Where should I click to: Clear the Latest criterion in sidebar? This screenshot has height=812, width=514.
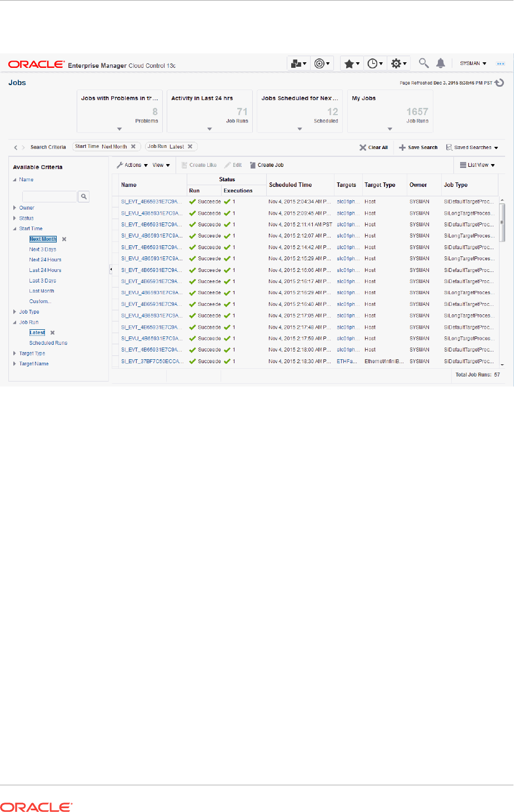tap(53, 333)
